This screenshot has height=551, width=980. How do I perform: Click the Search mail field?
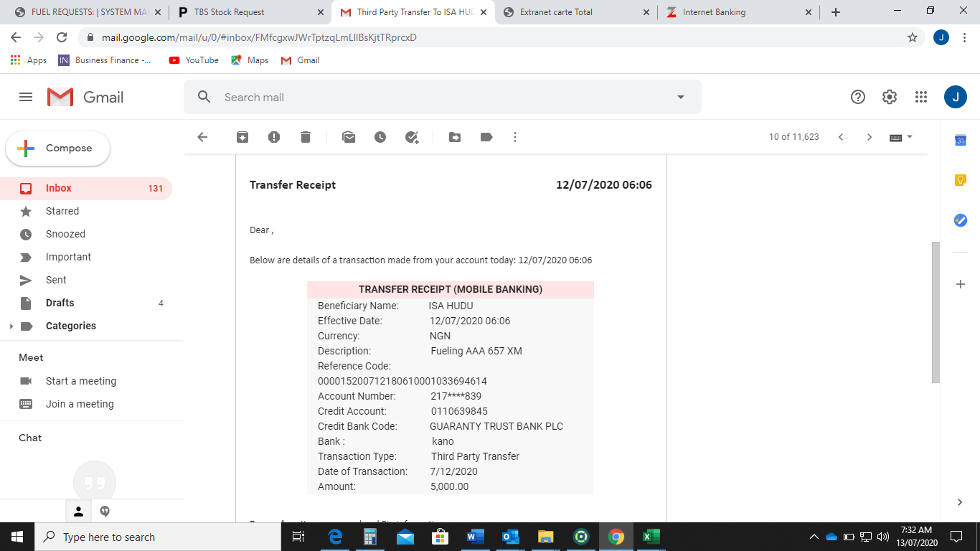click(442, 97)
